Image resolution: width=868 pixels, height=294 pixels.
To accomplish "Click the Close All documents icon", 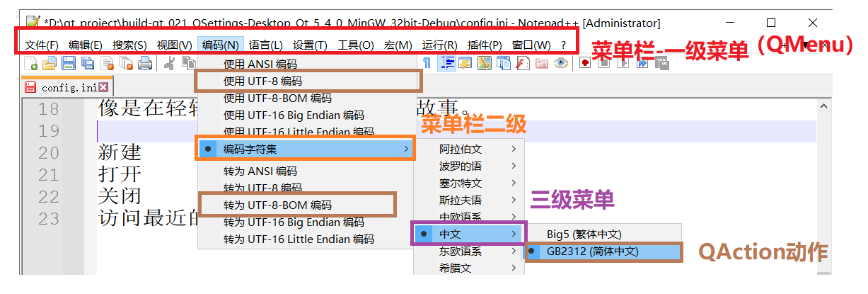I will (126, 63).
